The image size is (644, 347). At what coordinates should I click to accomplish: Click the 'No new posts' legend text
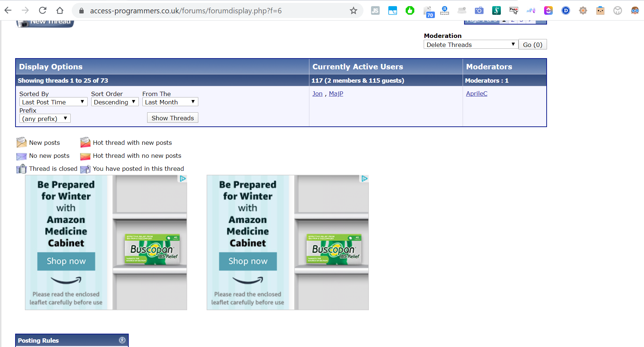click(x=49, y=156)
